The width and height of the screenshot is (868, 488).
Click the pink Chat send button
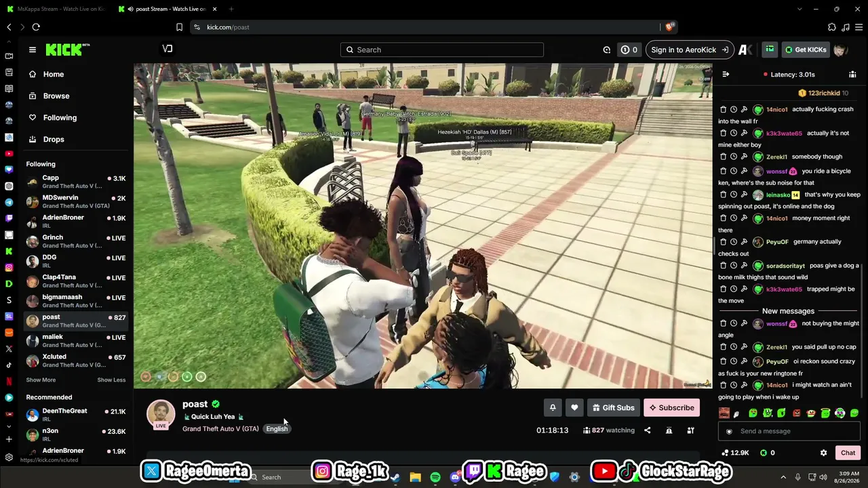click(848, 453)
